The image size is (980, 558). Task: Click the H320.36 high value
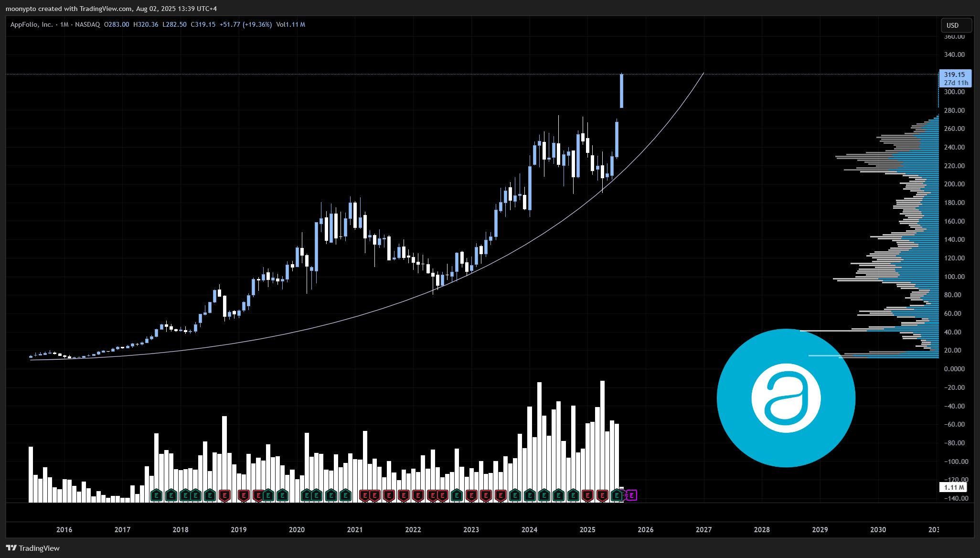click(x=146, y=24)
